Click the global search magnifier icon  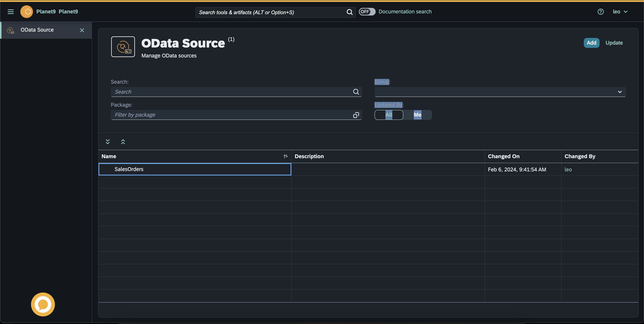pos(349,12)
